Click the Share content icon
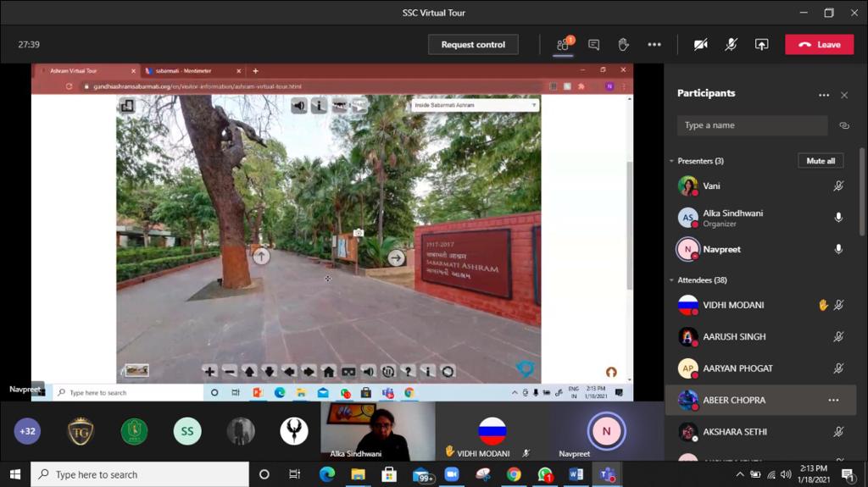 (x=761, y=44)
